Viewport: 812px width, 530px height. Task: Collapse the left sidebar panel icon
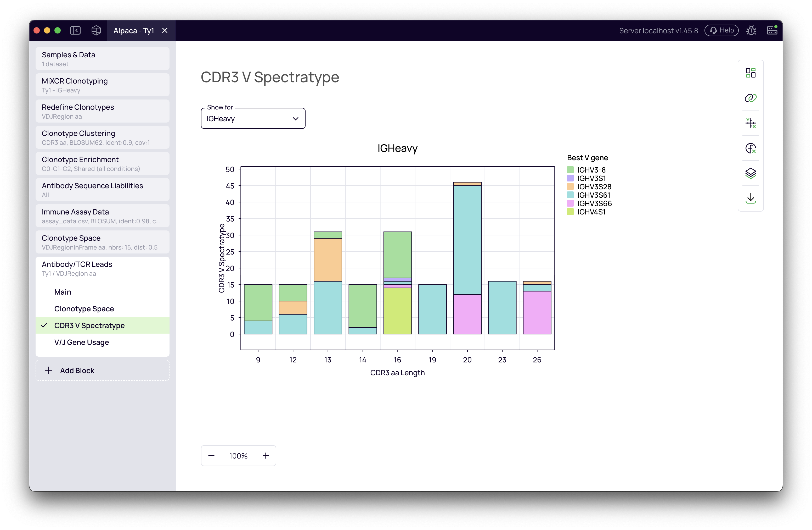[x=75, y=30]
